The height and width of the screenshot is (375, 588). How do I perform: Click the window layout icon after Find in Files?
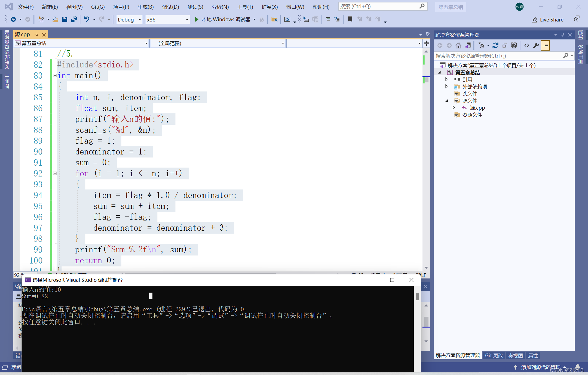click(x=287, y=19)
